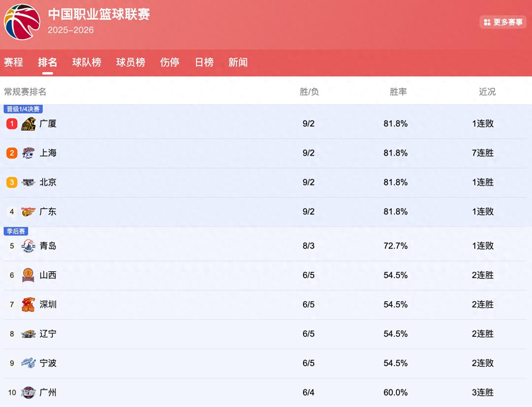Click the 深圳 team logo icon
This screenshot has width=532, height=407.
pos(28,305)
